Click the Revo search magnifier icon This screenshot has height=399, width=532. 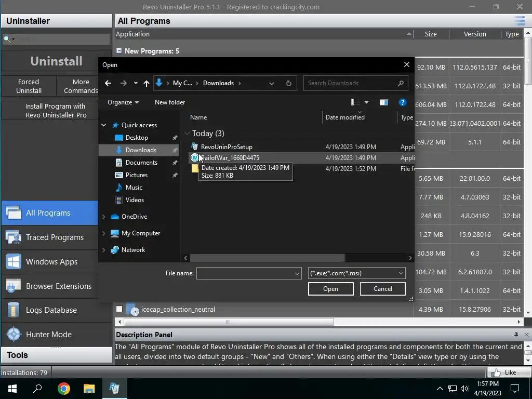pyautogui.click(x=7, y=39)
